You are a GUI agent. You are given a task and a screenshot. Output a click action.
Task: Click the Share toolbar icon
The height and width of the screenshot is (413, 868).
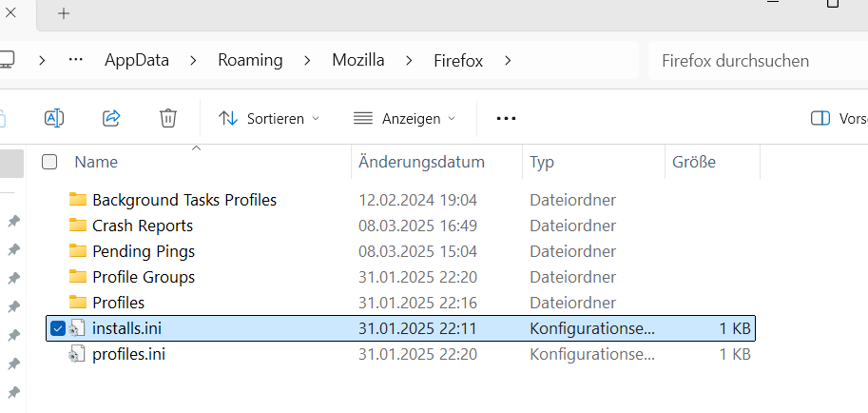point(111,118)
